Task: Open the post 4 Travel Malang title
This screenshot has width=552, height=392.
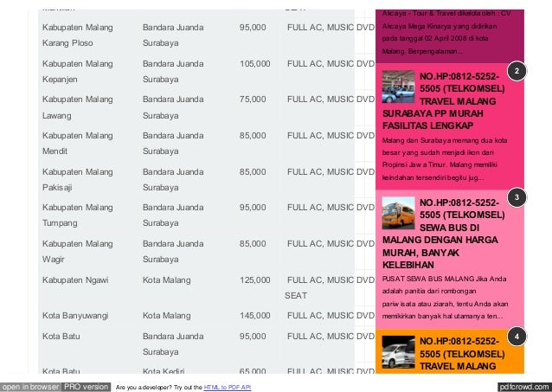Action: tap(462, 354)
